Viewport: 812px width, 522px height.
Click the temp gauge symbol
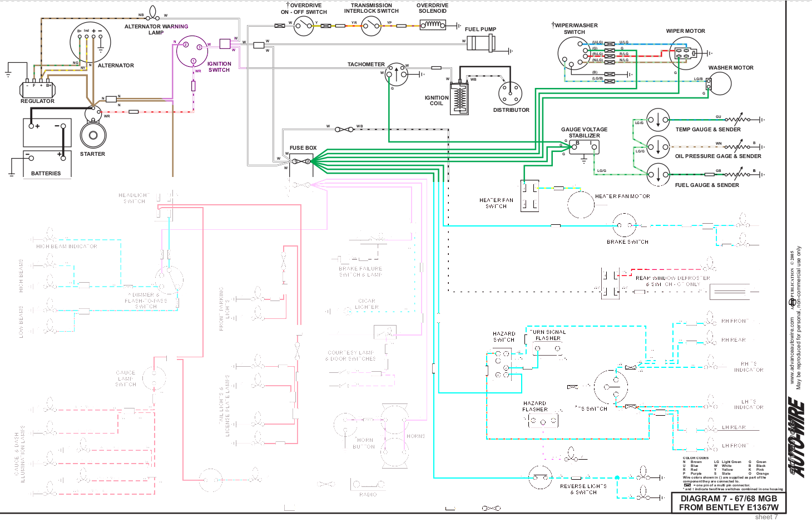point(658,120)
